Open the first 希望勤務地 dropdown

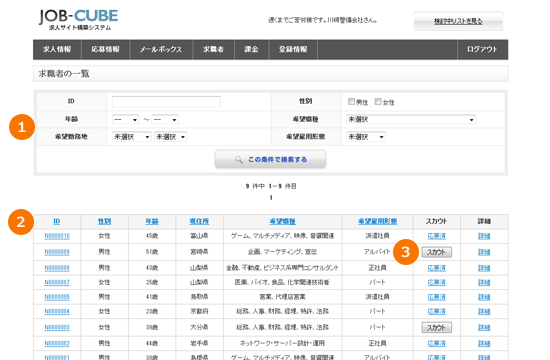click(132, 137)
